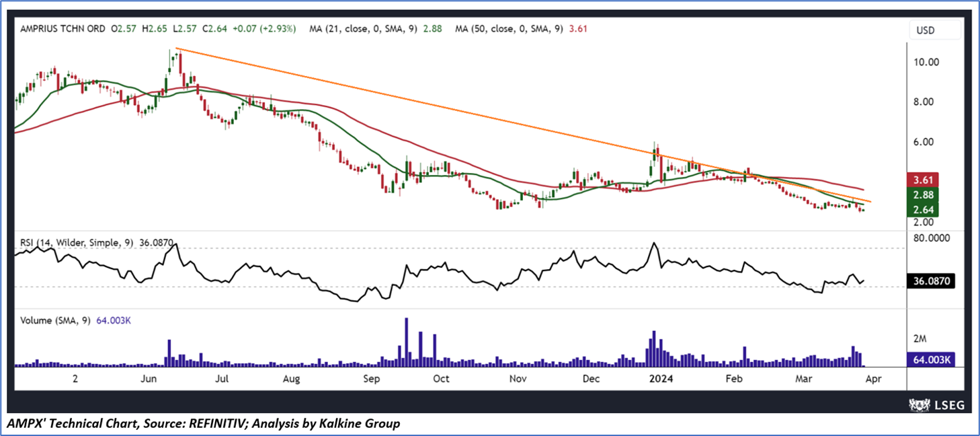
Task: Click the 2M volume axis label
Action: pos(920,338)
